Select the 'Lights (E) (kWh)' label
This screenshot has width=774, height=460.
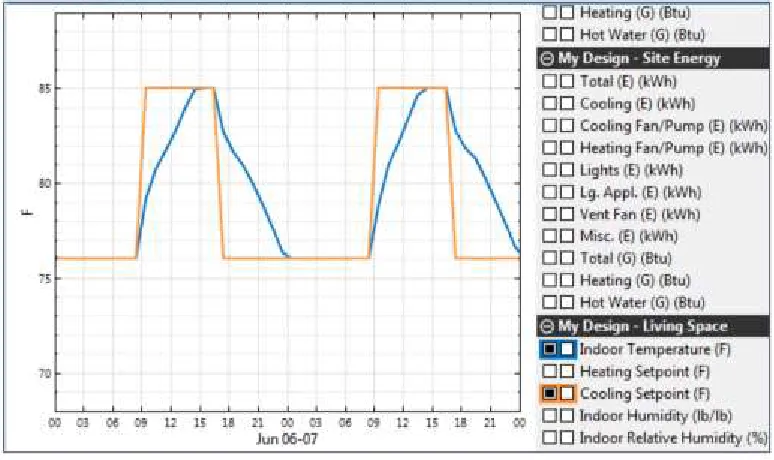pos(631,170)
